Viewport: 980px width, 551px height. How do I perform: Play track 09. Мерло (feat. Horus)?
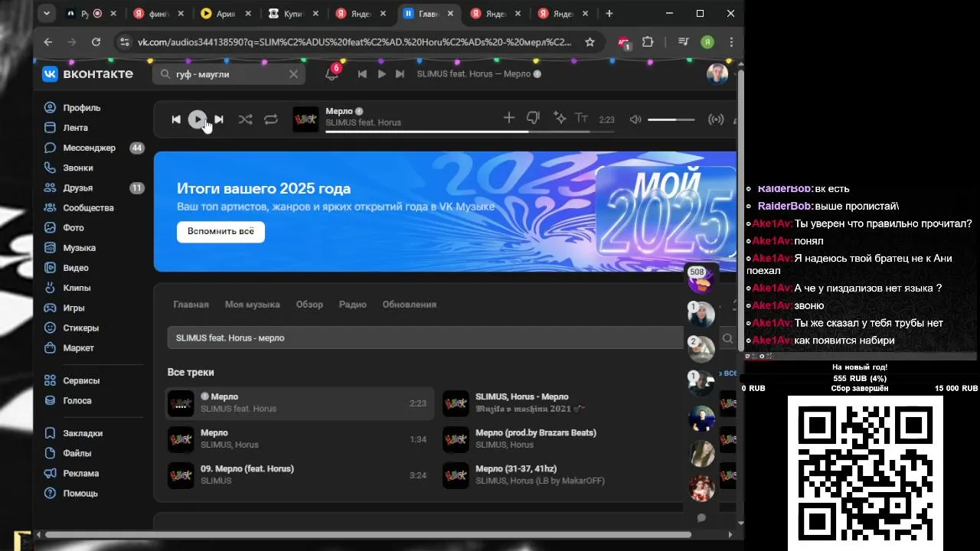point(299,475)
